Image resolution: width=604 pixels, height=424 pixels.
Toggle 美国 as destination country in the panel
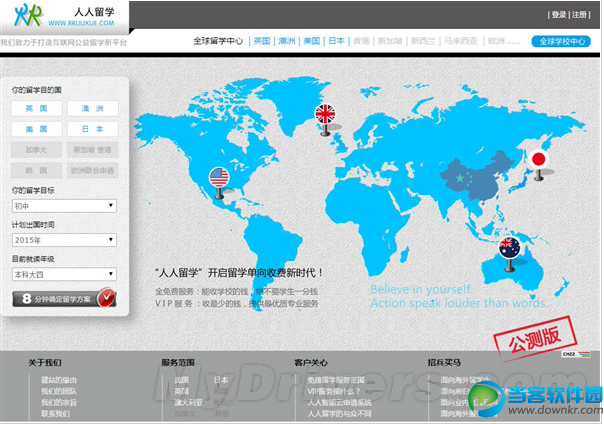[36, 129]
